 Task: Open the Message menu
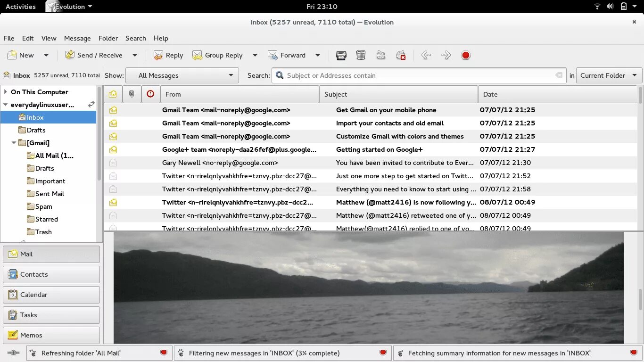[x=77, y=38]
